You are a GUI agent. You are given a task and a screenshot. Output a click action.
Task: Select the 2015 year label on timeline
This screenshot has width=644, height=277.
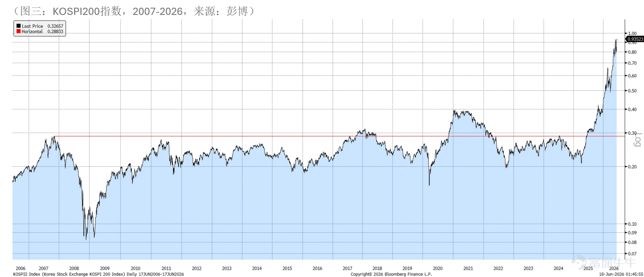tap(287, 268)
